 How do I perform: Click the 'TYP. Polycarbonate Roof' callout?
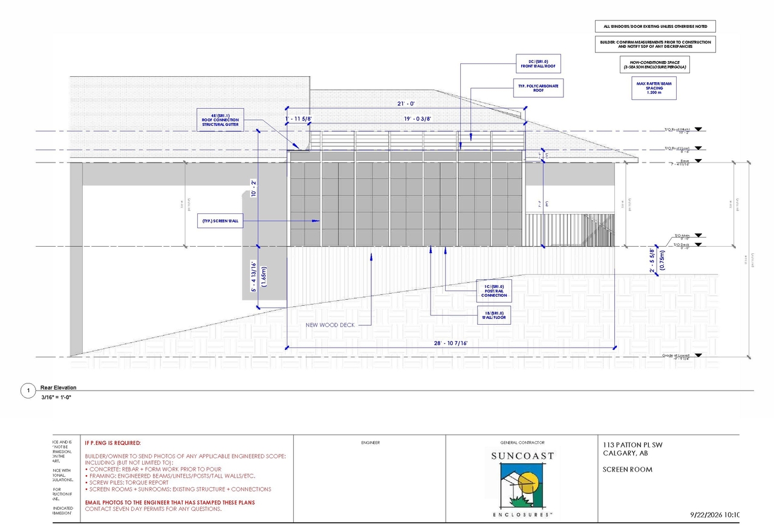click(x=538, y=88)
